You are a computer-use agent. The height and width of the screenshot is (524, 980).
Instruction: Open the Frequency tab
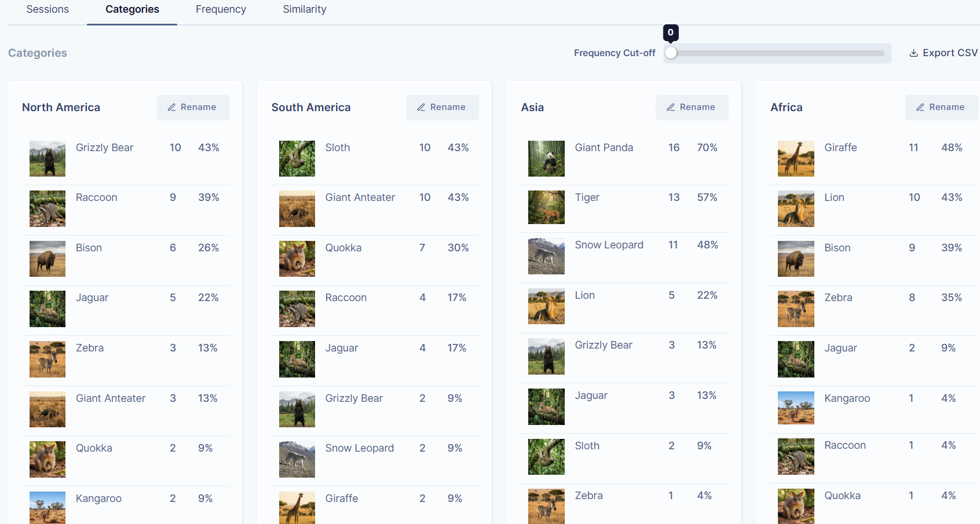[221, 9]
